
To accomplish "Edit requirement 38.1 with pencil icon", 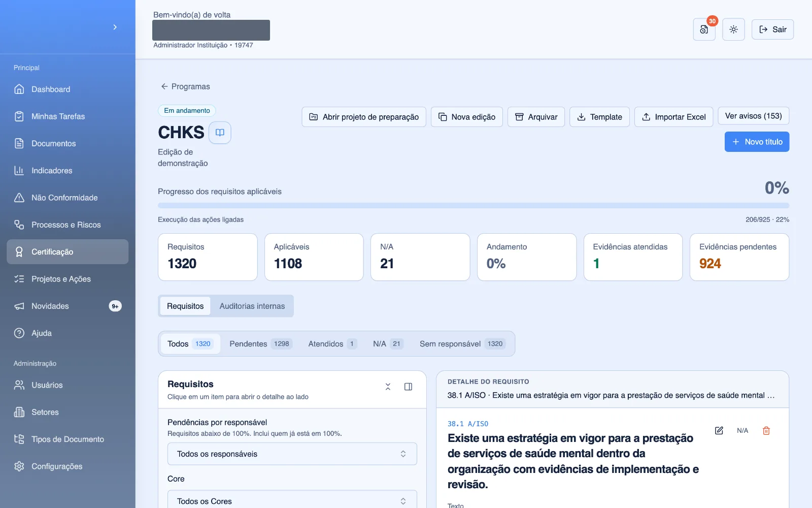I will (x=719, y=430).
